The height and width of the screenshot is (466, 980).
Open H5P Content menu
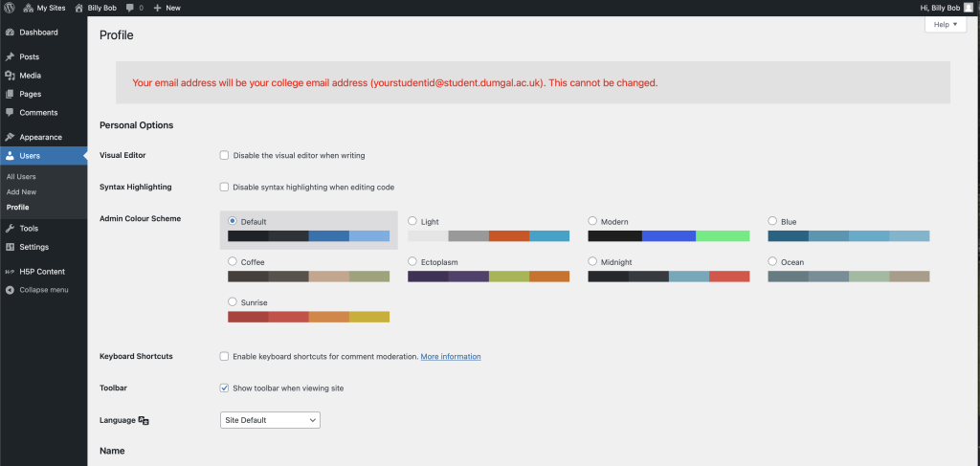pos(44,272)
